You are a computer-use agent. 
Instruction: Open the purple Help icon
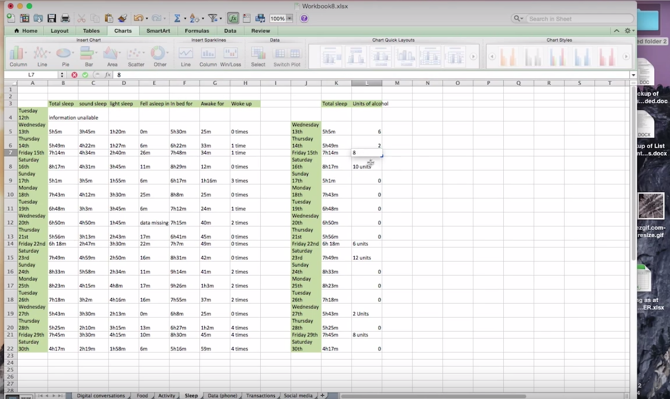coord(304,18)
